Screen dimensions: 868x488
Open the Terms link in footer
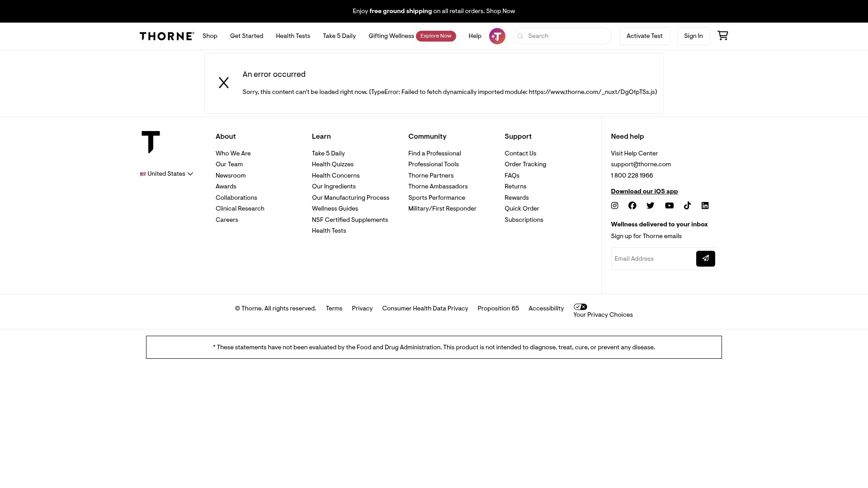click(334, 309)
